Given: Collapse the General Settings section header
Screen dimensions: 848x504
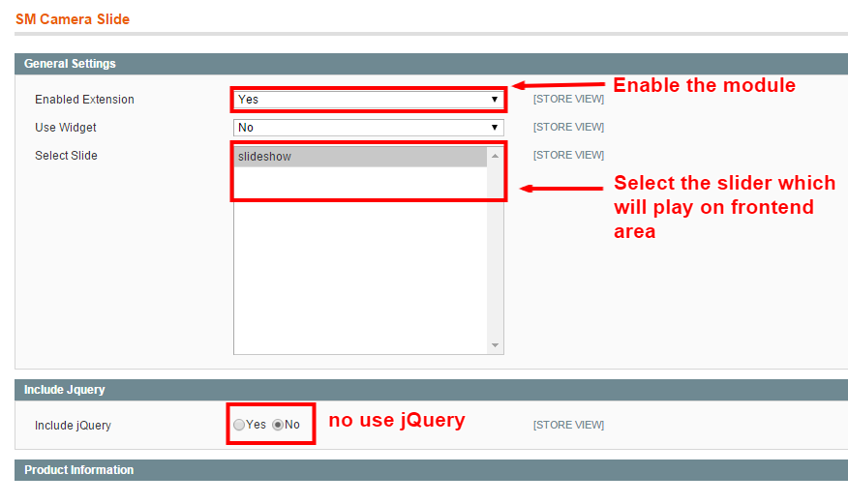Looking at the screenshot, I should (x=431, y=64).
